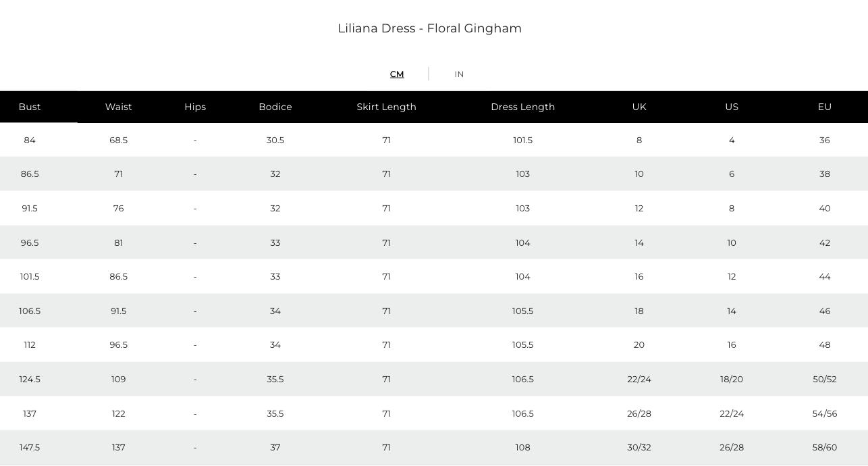Click the Hips column header

(195, 107)
